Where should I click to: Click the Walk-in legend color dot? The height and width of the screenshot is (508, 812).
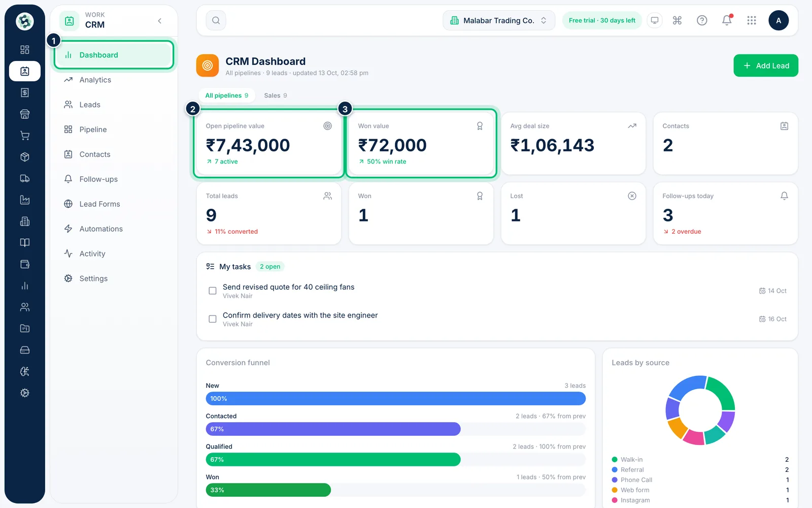point(615,460)
